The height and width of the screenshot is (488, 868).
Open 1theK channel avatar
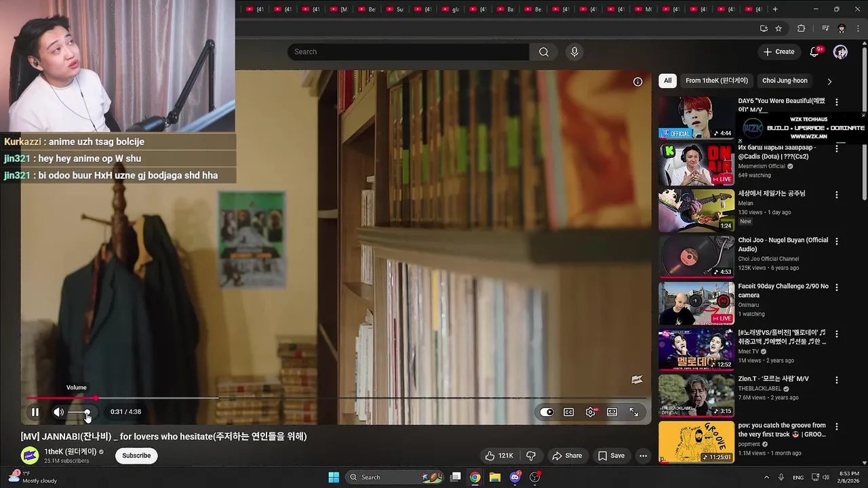click(x=29, y=455)
